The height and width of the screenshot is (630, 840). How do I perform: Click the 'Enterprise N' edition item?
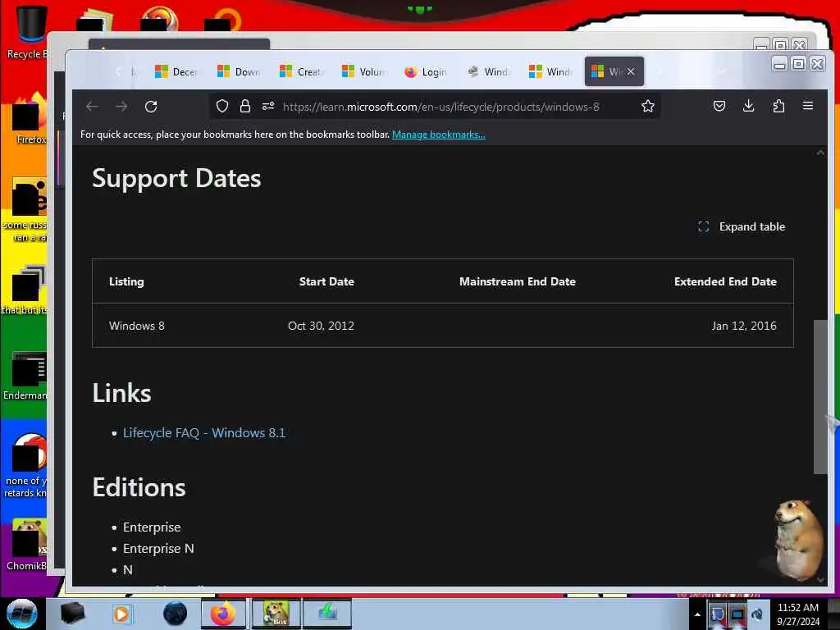[158, 549]
